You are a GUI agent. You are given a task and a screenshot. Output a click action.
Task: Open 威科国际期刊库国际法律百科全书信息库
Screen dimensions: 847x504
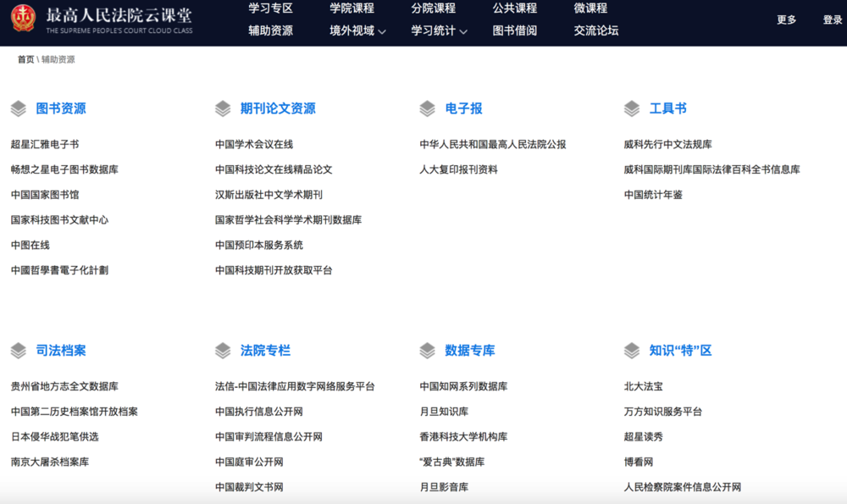point(712,169)
